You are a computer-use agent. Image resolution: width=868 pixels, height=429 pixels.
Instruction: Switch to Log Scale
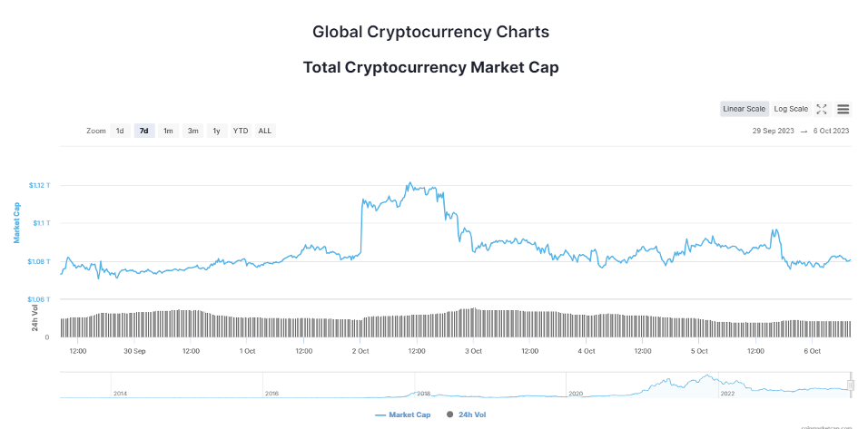(791, 109)
